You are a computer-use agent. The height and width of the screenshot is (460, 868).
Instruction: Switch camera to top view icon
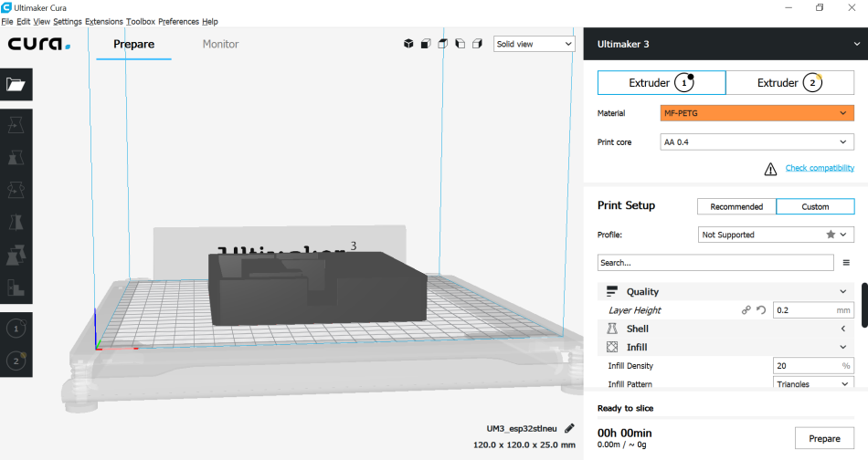click(x=443, y=44)
